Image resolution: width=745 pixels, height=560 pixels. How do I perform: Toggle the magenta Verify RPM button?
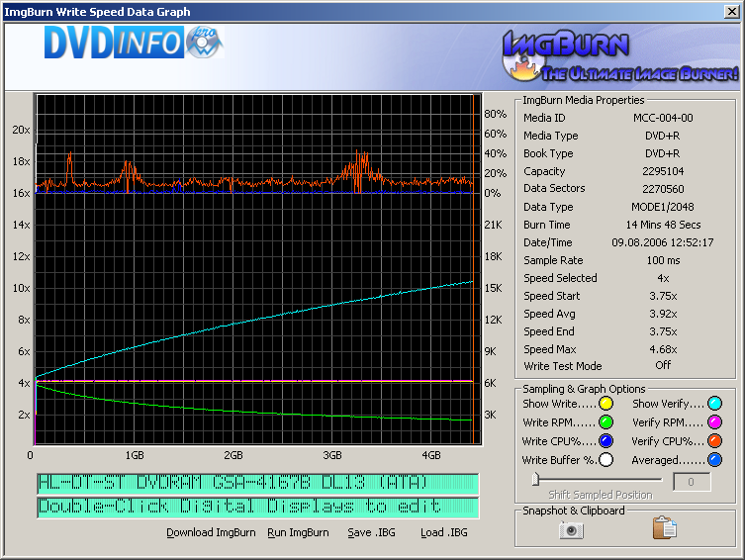pyautogui.click(x=714, y=422)
